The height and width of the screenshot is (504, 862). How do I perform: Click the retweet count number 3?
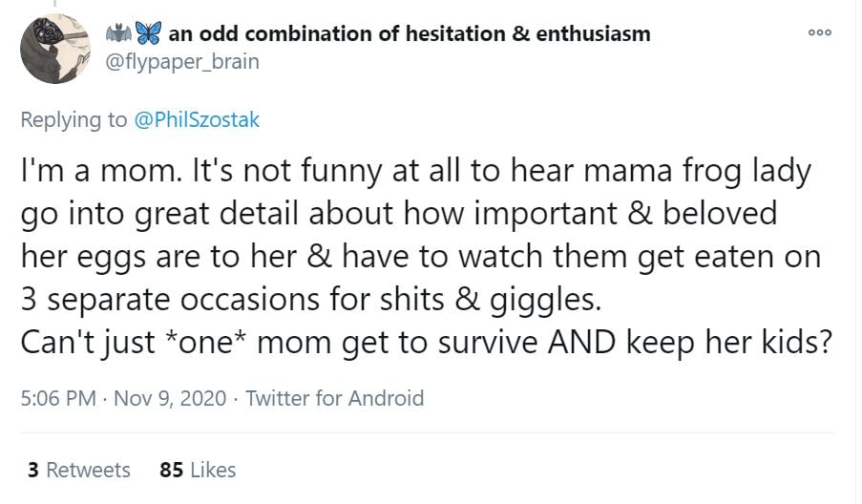(x=32, y=470)
